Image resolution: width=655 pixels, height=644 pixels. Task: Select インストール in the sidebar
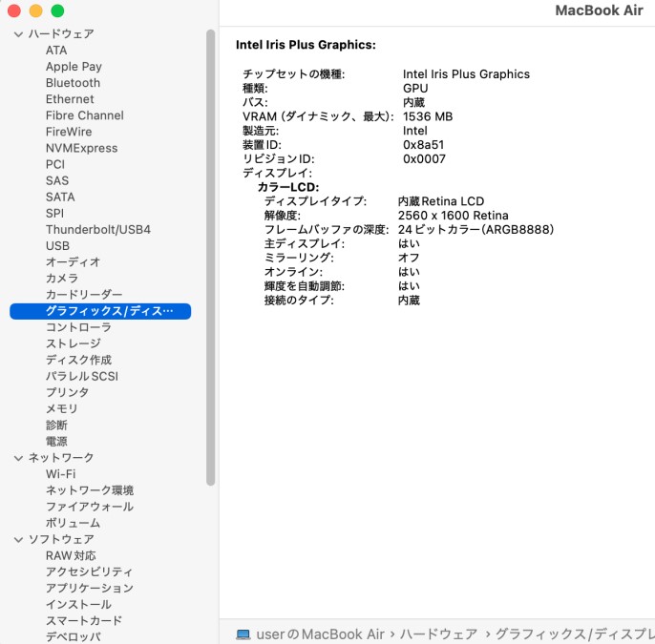[x=78, y=604]
